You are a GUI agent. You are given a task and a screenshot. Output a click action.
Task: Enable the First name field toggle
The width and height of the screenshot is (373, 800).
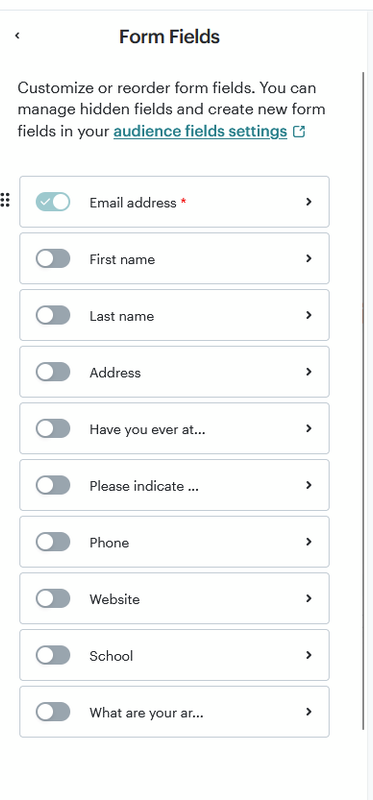(53, 258)
